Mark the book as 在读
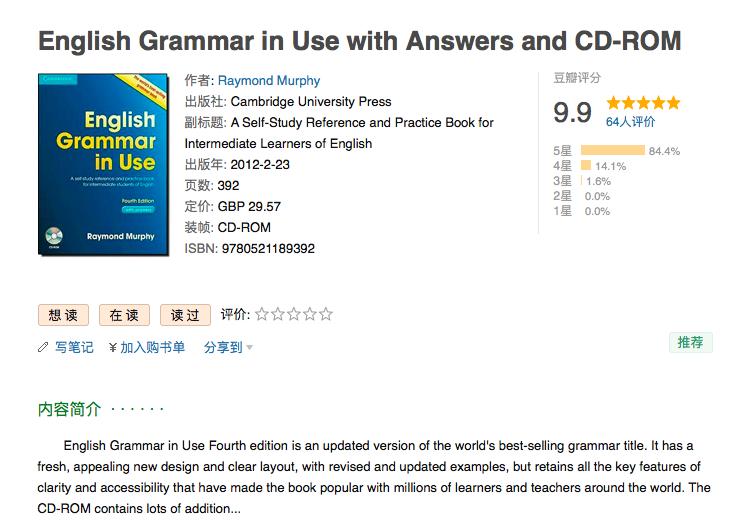 (x=124, y=315)
